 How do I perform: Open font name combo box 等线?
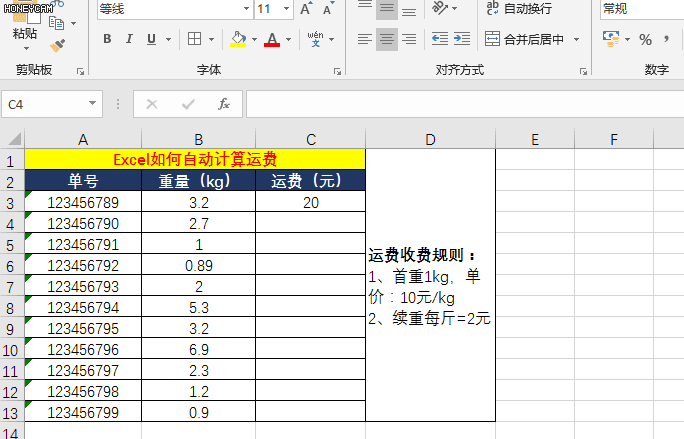point(175,9)
